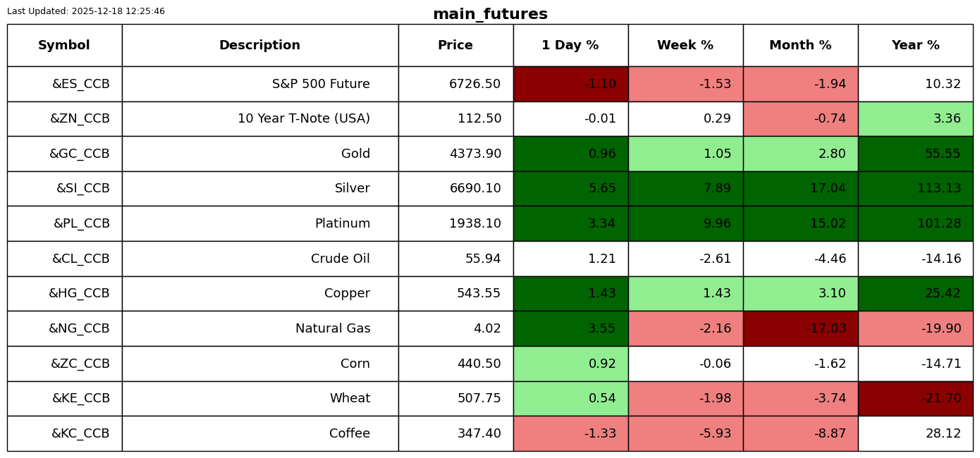Click the Month % column header
980x458 pixels.
[800, 45]
